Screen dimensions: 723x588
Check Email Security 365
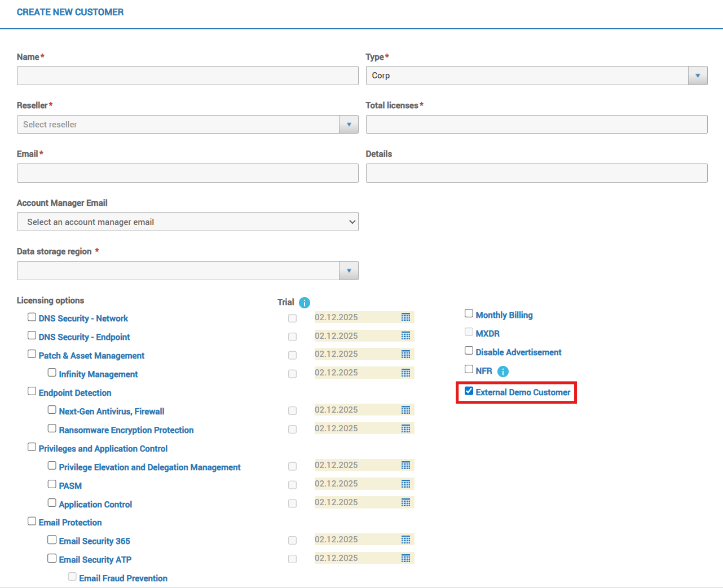(52, 540)
